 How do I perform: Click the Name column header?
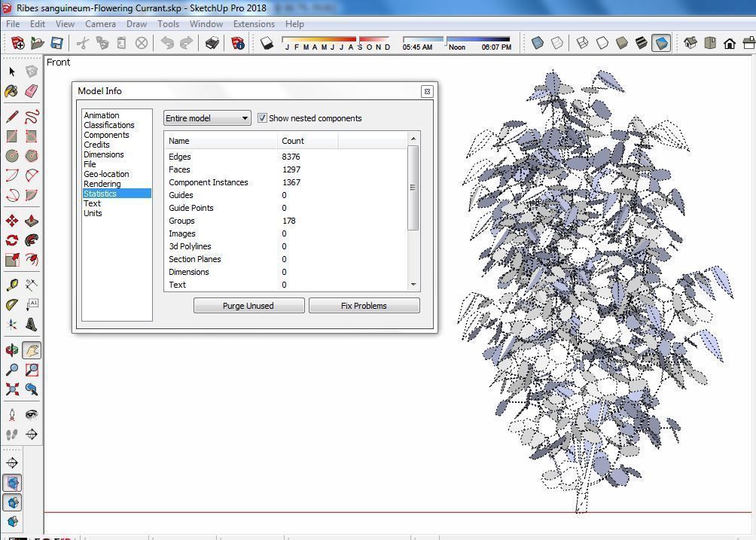coord(221,141)
